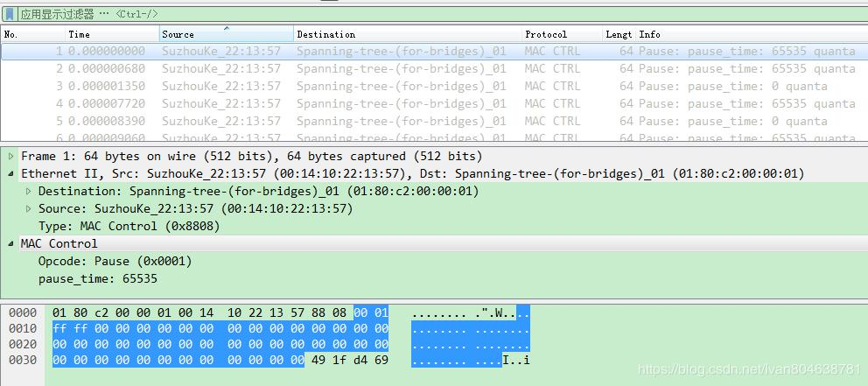This screenshot has width=868, height=386.
Task: Select the Frame 1: 64 bytes on wire line
Action: pos(252,156)
